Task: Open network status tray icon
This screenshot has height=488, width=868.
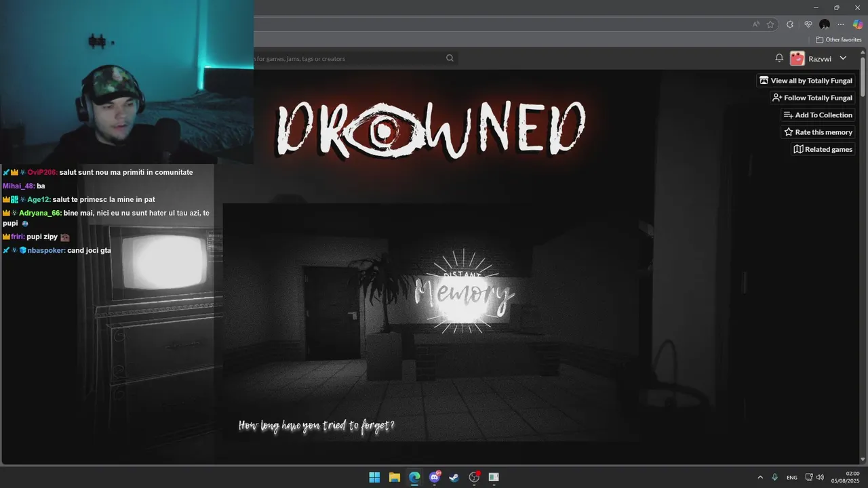Action: 809,477
